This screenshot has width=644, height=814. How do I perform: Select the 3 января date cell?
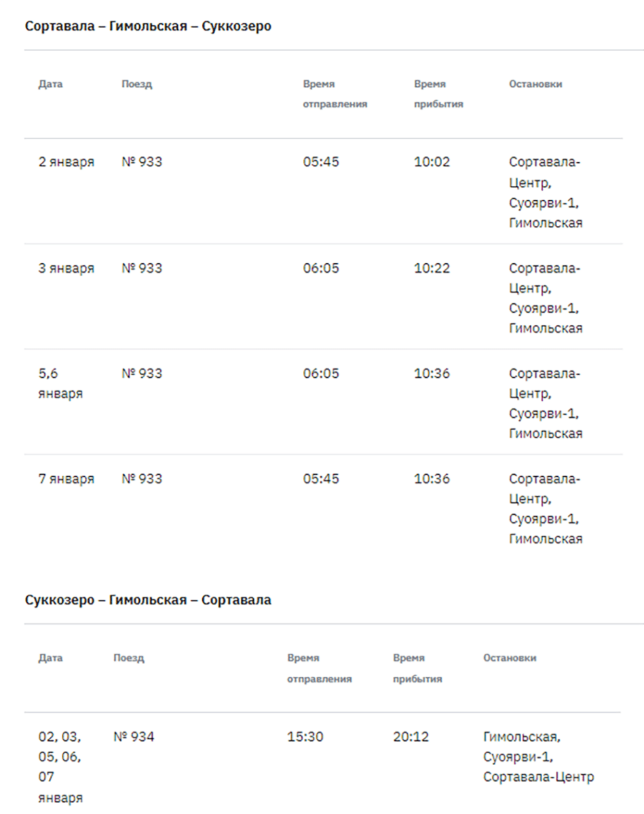click(x=66, y=268)
